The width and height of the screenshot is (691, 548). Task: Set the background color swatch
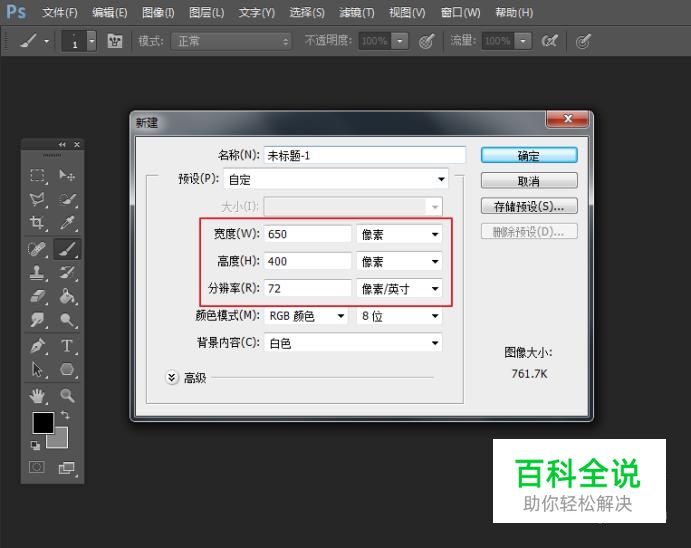[62, 440]
